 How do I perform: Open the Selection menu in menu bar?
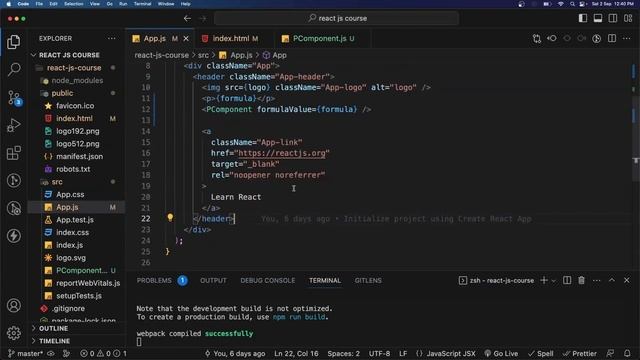(x=73, y=4)
